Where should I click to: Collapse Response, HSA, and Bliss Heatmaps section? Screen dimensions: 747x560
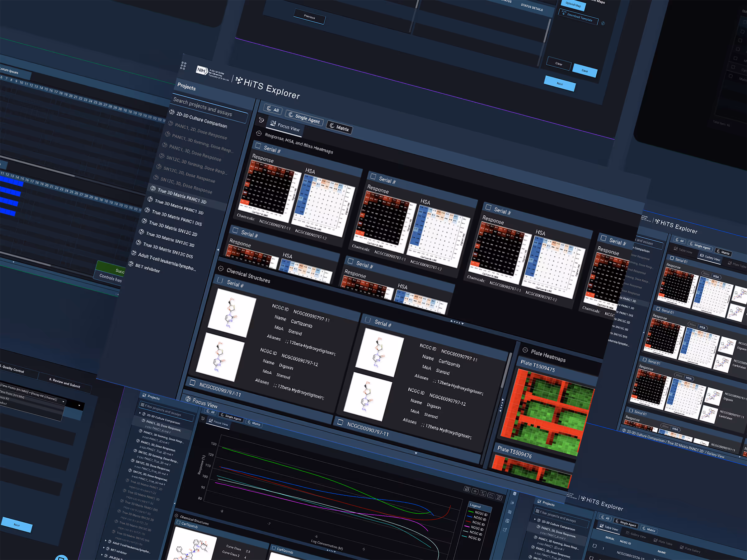point(259,133)
